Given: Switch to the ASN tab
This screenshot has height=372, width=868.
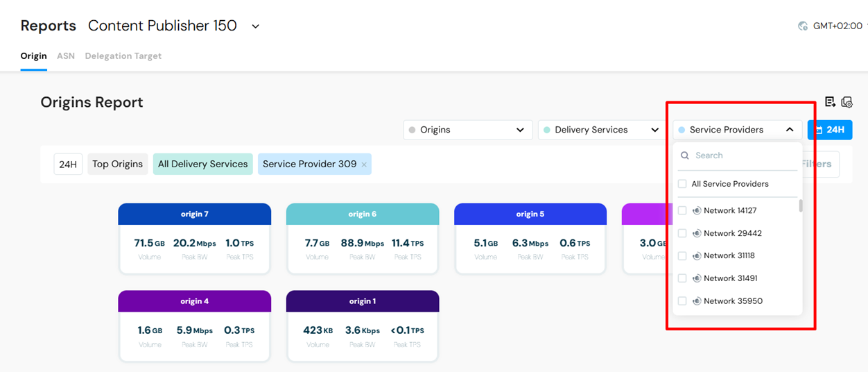Looking at the screenshot, I should [x=66, y=56].
